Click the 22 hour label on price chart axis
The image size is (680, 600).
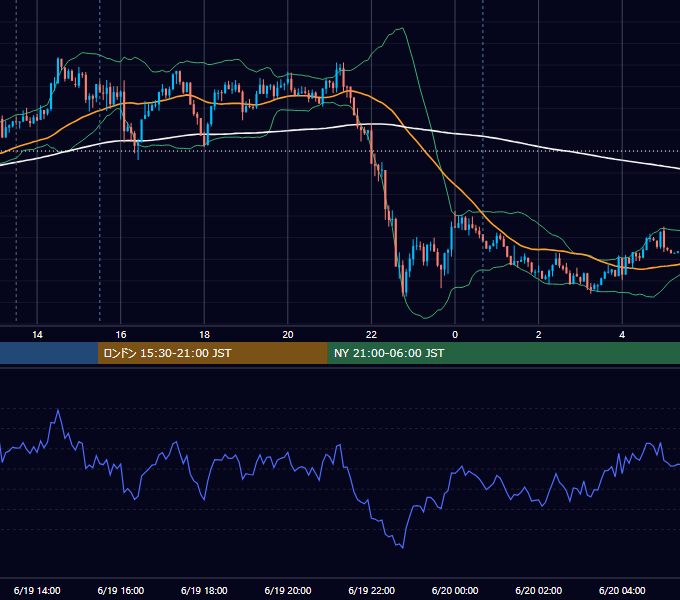click(x=371, y=335)
